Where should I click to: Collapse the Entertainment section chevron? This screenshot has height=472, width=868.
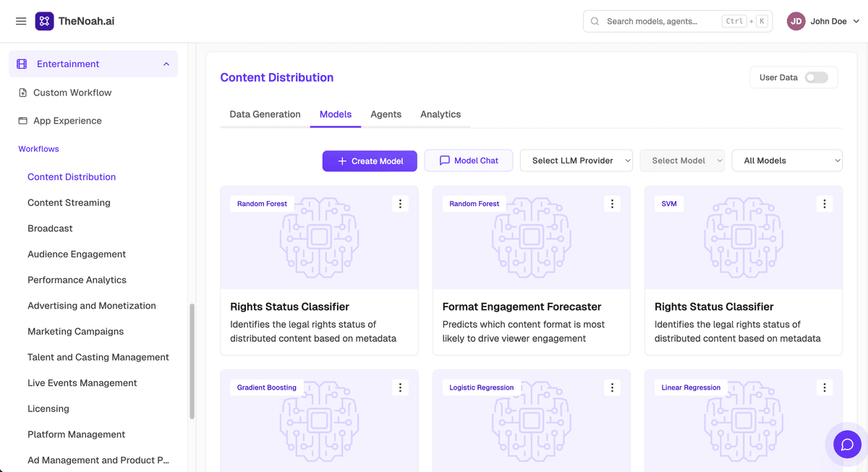pos(166,64)
